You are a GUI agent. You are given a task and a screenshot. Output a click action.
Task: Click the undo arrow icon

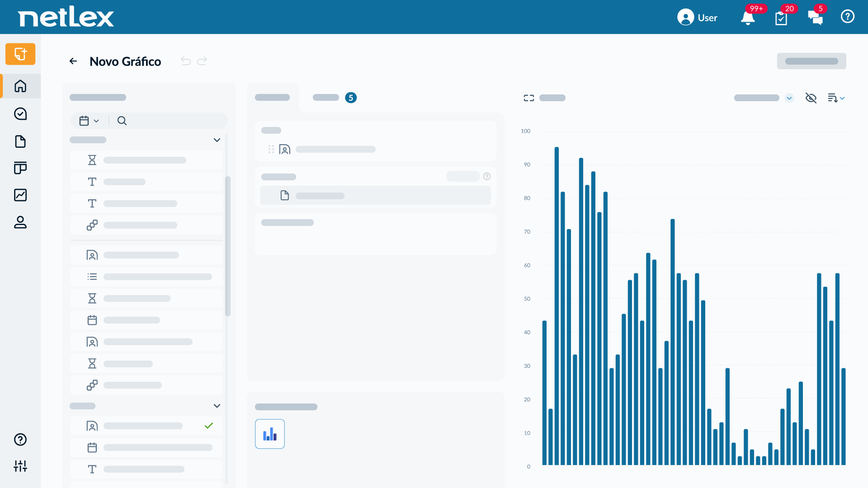tap(186, 61)
